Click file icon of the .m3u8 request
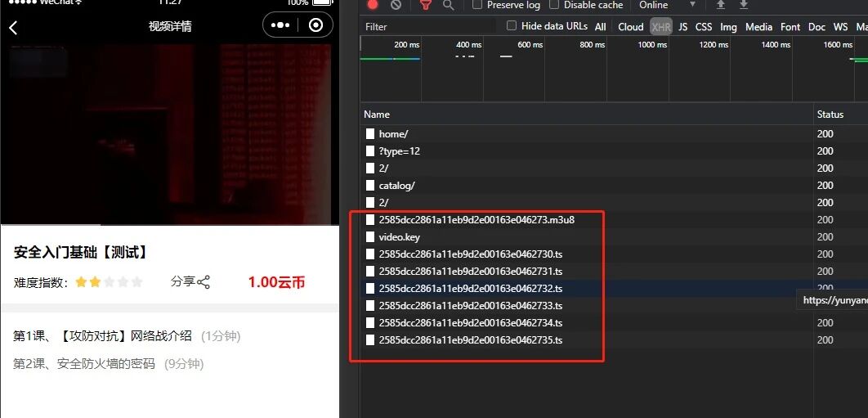 (x=369, y=219)
